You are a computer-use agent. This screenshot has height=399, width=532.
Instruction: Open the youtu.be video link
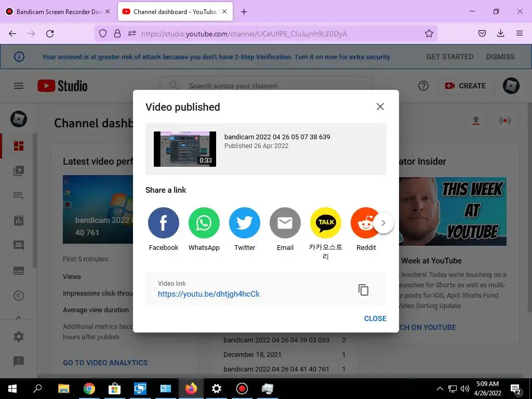(x=209, y=294)
